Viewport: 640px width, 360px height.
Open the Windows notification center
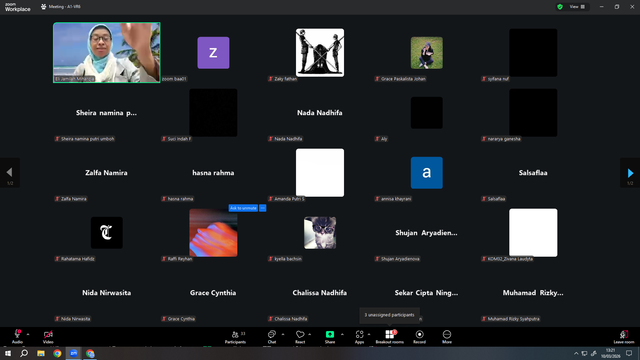click(x=629, y=353)
